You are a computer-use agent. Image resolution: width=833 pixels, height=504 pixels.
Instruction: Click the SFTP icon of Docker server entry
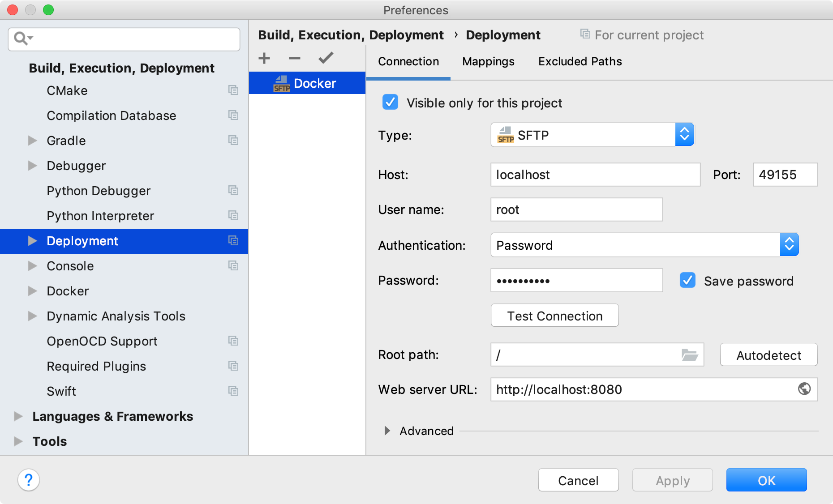(282, 84)
